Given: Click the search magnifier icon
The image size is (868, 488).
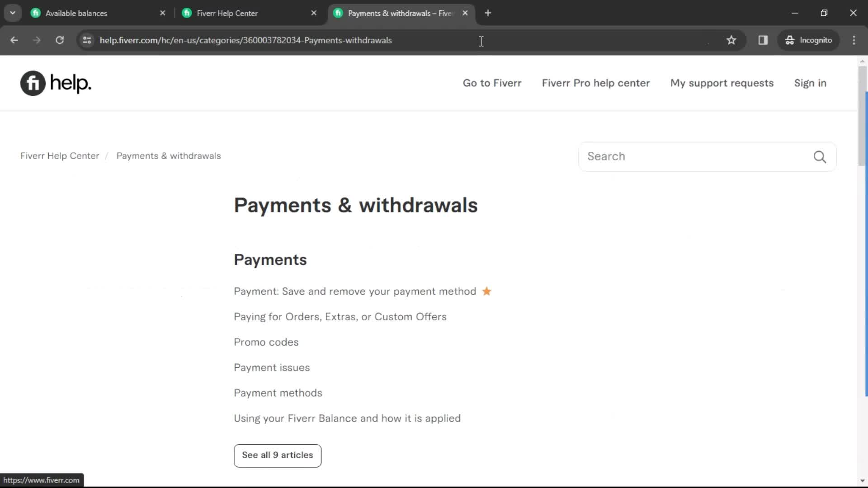Looking at the screenshot, I should point(821,157).
